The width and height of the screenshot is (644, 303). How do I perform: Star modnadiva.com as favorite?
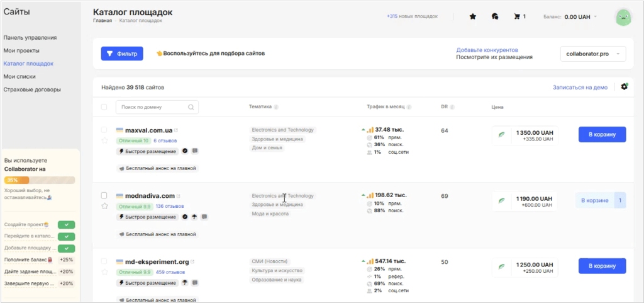click(x=104, y=206)
